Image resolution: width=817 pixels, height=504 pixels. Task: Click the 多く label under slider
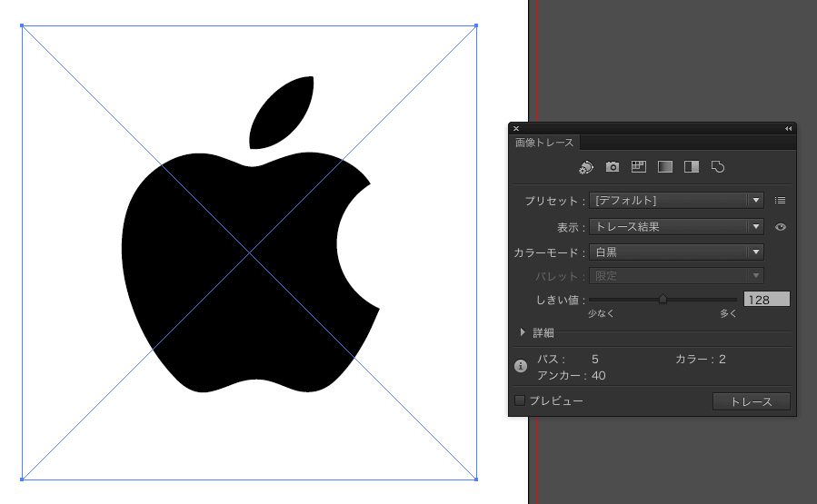tap(729, 313)
